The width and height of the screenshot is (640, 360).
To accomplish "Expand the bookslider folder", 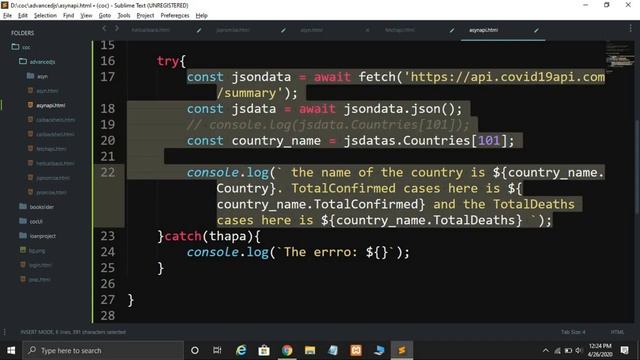I will coord(23,207).
